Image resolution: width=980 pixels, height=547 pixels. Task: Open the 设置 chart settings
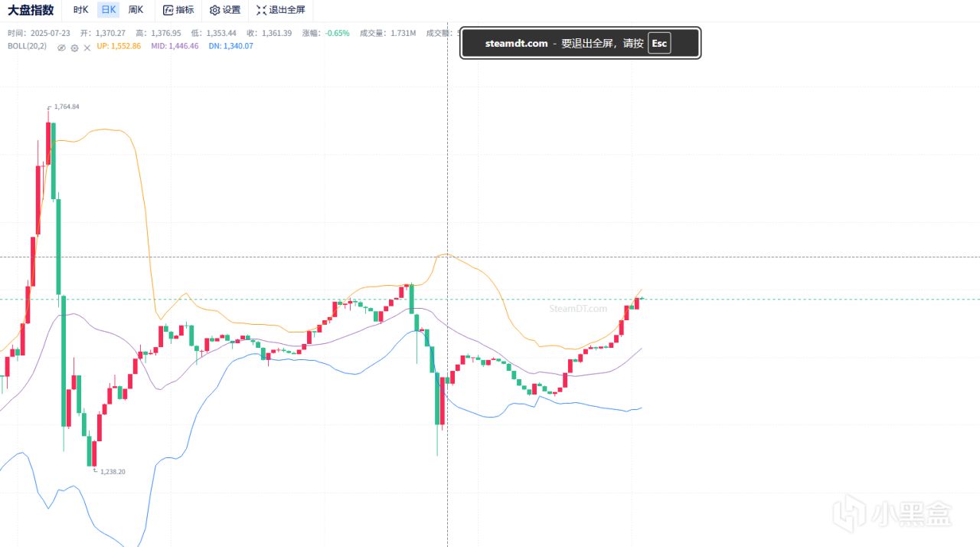[225, 10]
